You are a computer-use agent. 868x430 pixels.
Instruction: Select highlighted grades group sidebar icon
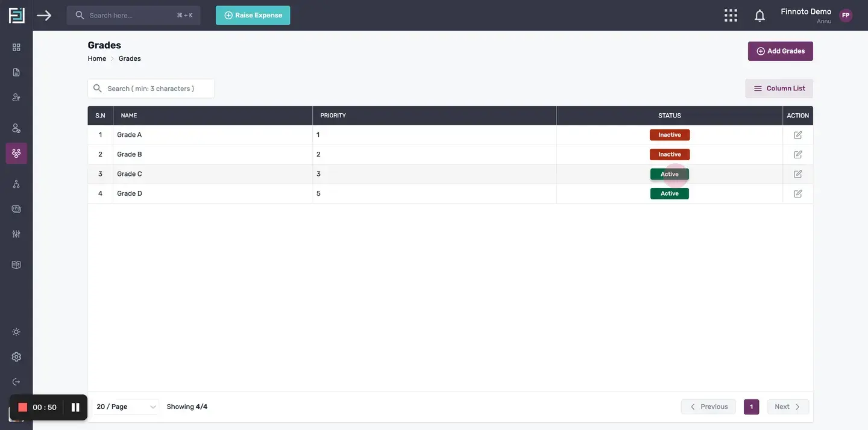(x=16, y=153)
